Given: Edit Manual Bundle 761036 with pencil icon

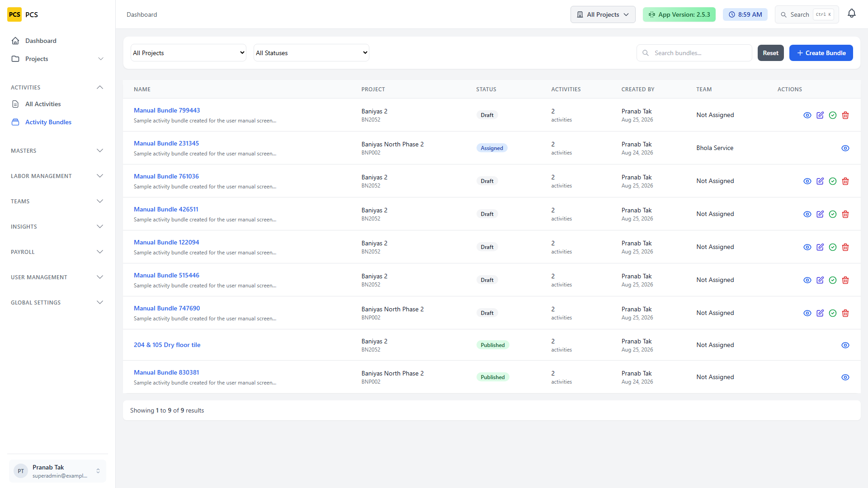Looking at the screenshot, I should coord(820,181).
